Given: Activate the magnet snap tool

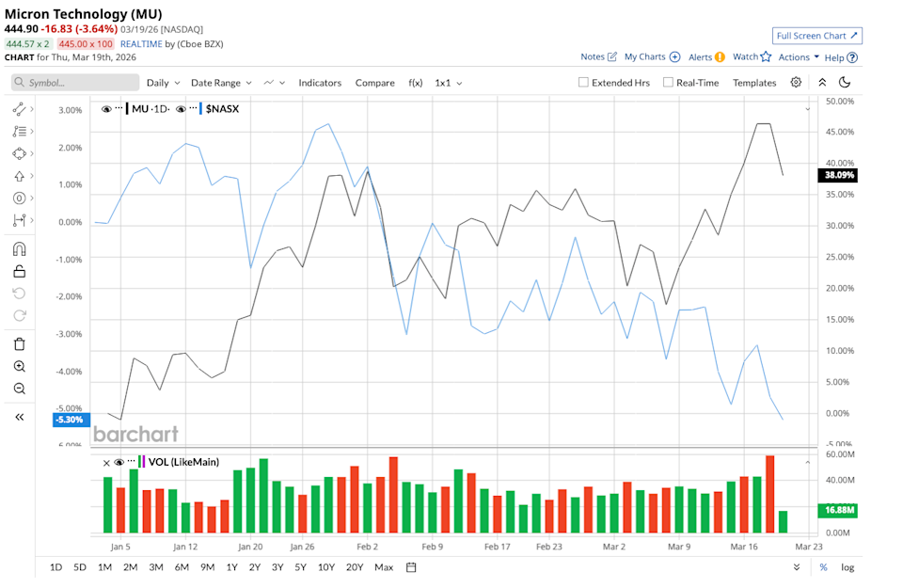Looking at the screenshot, I should (x=19, y=249).
